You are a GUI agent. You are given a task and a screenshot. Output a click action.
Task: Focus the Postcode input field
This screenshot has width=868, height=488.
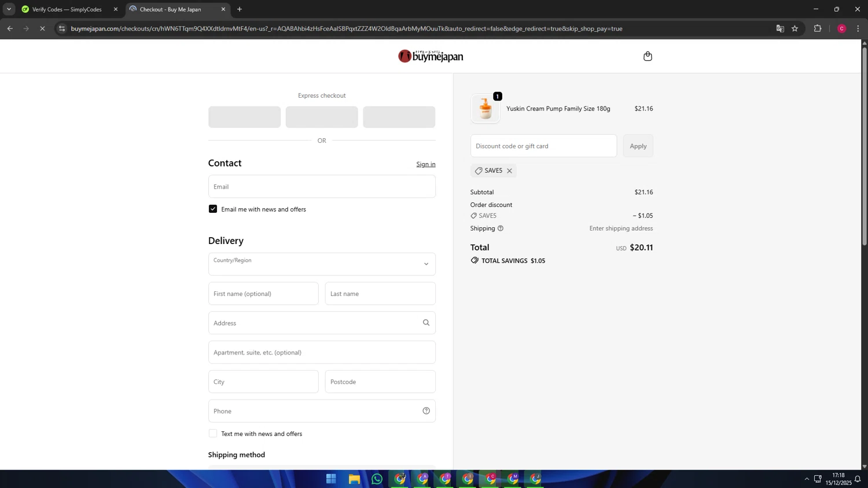point(380,382)
